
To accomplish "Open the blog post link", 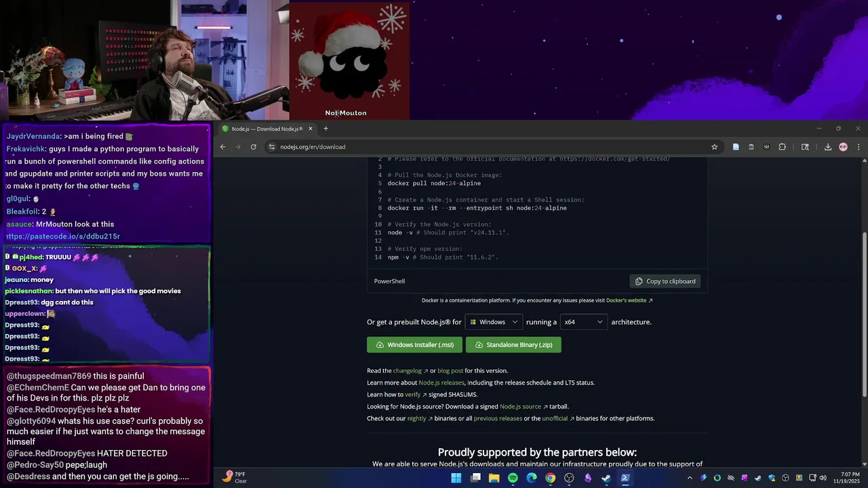I will 450,371.
